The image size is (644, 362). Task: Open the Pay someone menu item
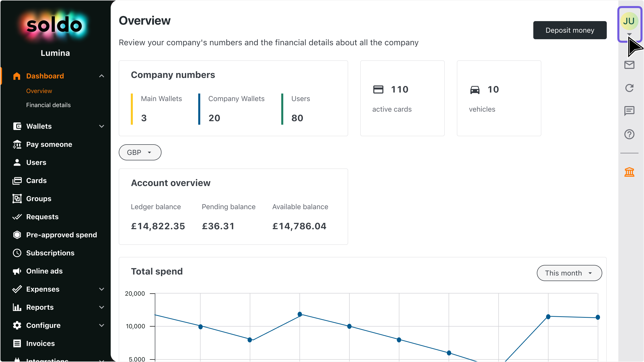49,144
